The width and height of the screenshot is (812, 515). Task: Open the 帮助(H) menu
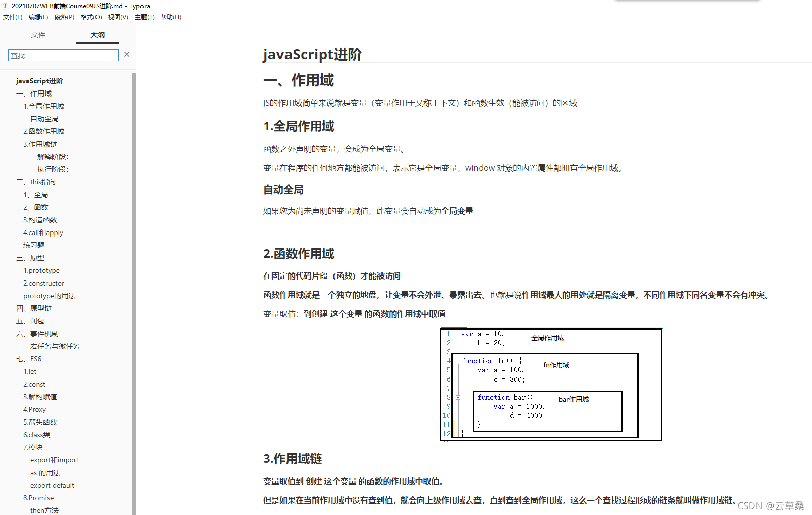click(x=171, y=17)
